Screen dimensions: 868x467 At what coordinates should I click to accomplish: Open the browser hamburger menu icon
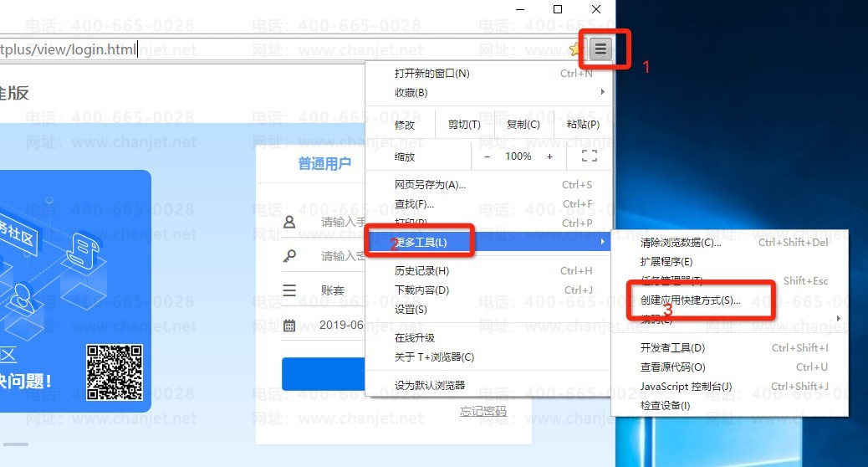pos(600,49)
